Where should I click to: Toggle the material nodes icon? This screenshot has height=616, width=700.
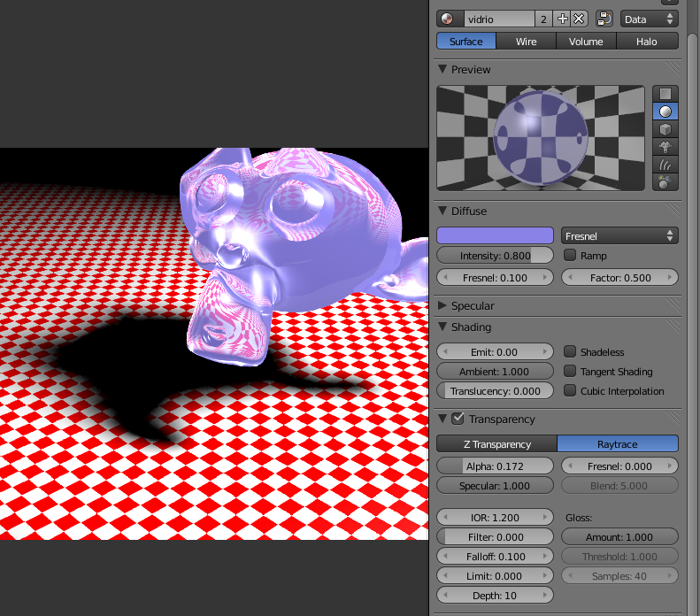pyautogui.click(x=604, y=19)
